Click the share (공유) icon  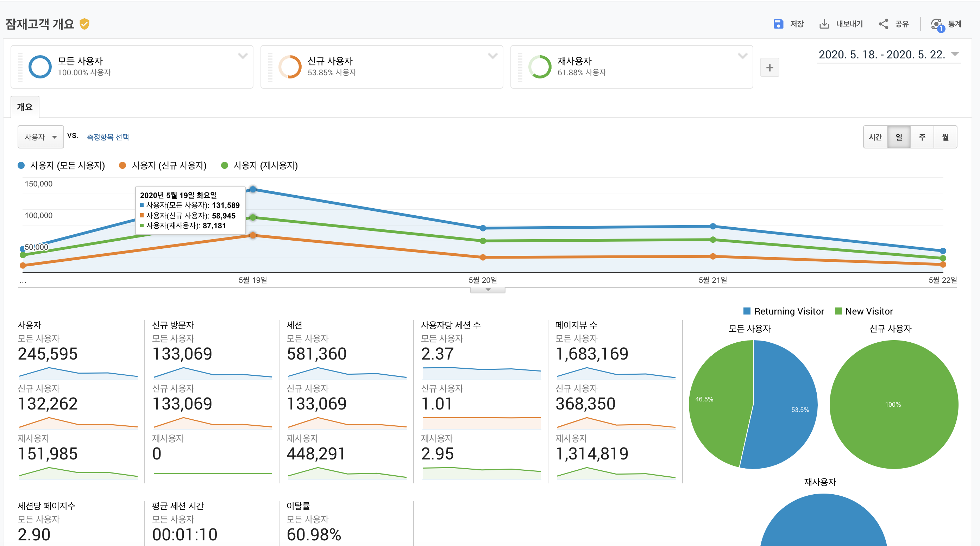pos(883,24)
